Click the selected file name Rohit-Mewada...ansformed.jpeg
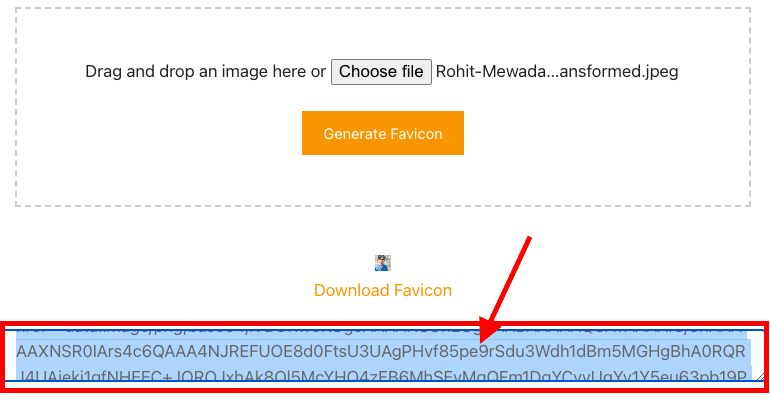The height and width of the screenshot is (405, 770). (x=557, y=72)
